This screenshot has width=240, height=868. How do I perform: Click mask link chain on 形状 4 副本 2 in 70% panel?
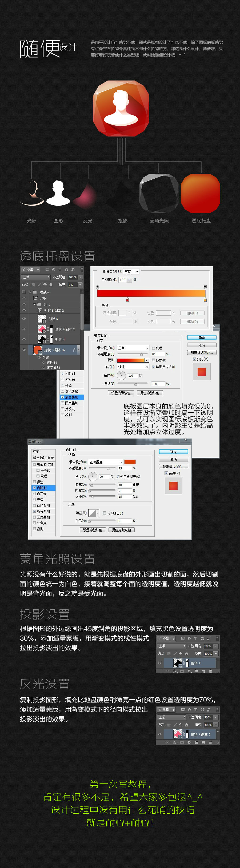tap(184, 734)
